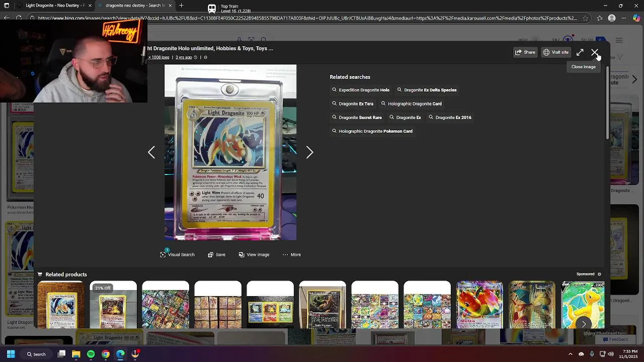Open Task View from taskbar

61,354
